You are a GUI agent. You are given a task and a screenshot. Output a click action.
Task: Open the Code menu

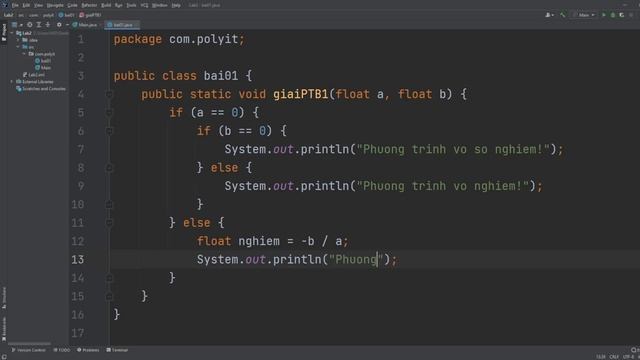point(72,5)
